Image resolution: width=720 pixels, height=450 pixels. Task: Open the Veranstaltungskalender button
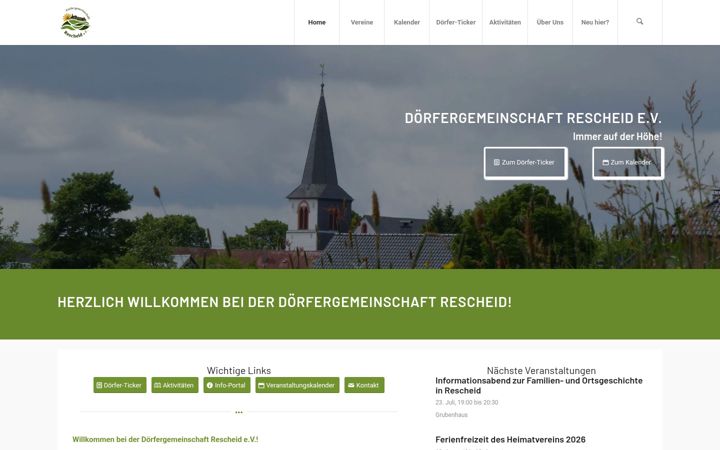[298, 385]
